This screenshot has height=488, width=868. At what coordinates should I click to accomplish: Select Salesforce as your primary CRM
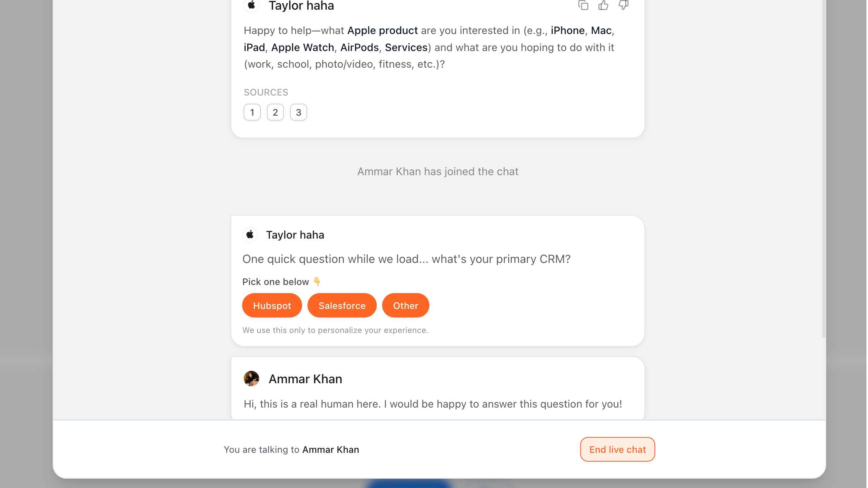point(342,305)
